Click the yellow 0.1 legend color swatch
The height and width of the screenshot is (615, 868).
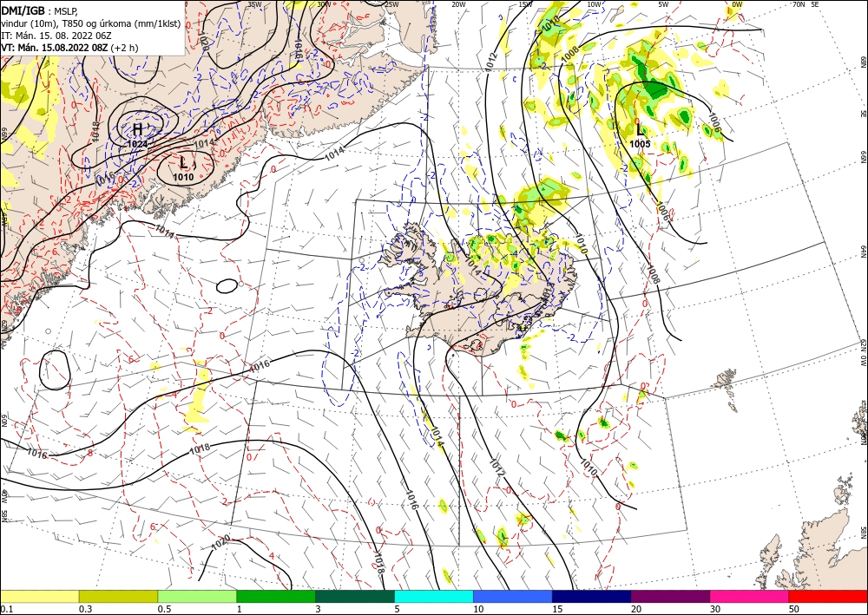pos(39,596)
